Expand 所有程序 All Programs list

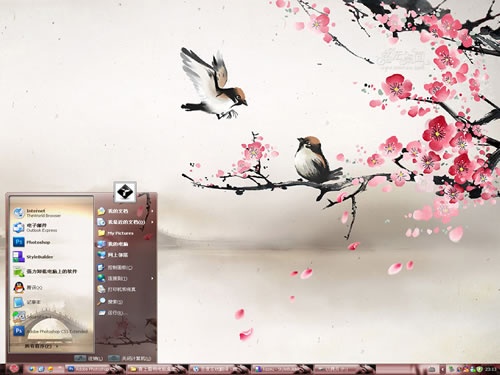point(41,346)
